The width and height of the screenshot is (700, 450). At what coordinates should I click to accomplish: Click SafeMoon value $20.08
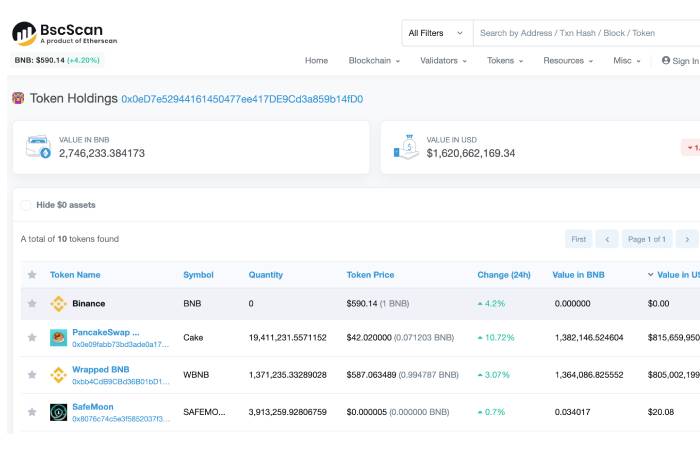tap(661, 412)
